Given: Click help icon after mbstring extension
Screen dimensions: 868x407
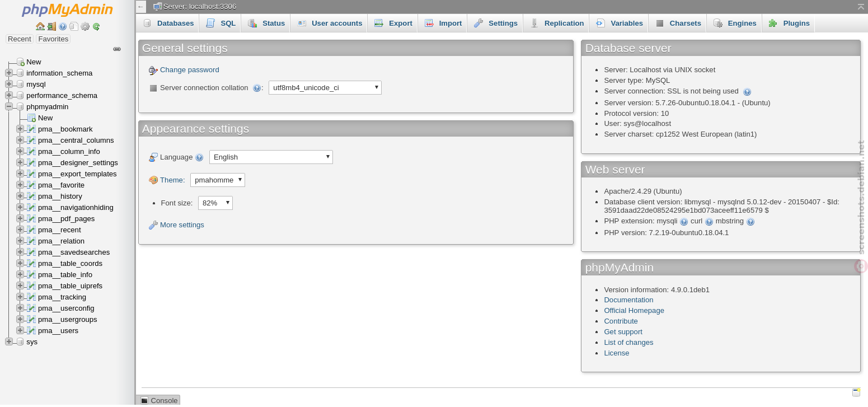Looking at the screenshot, I should (750, 222).
